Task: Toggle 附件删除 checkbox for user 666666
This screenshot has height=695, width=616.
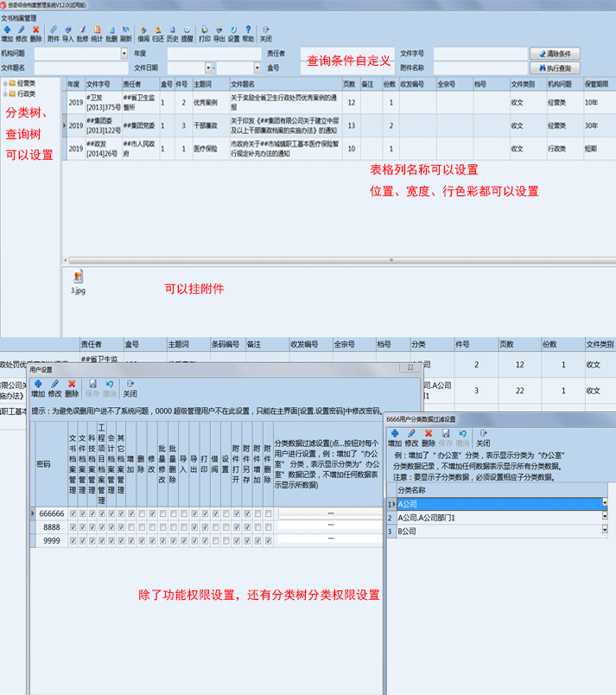Action: (x=269, y=513)
